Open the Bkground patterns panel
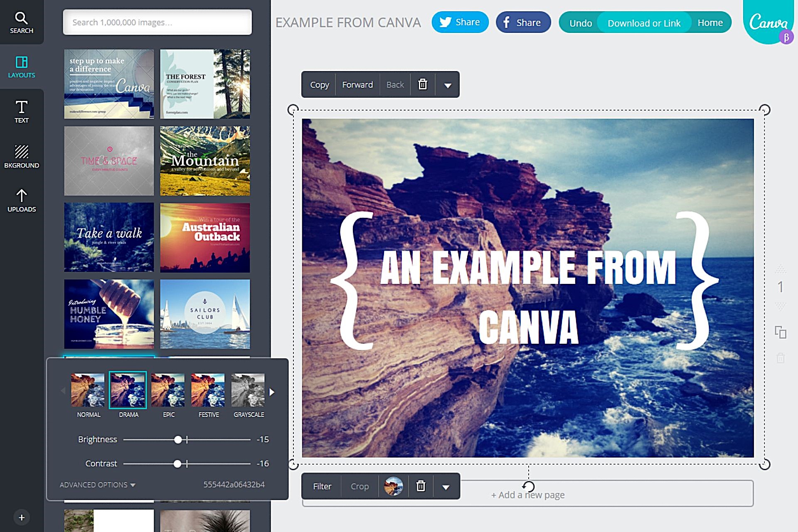Viewport: 798px width, 532px height. tap(21, 156)
